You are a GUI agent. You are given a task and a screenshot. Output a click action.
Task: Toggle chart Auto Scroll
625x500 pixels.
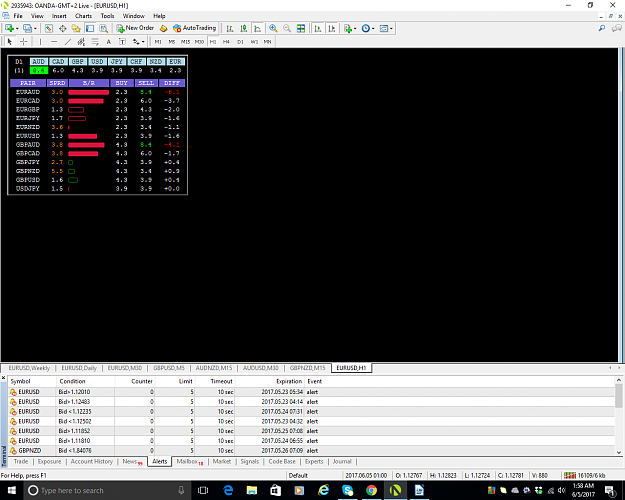click(318, 28)
